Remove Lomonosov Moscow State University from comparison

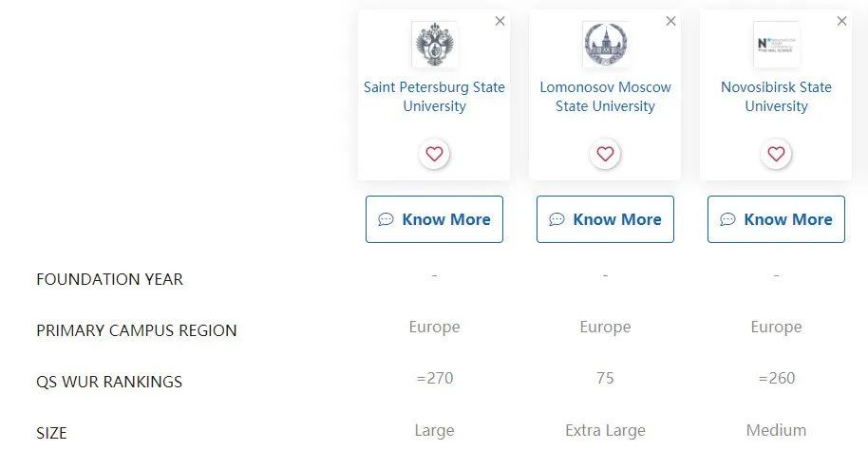point(670,21)
